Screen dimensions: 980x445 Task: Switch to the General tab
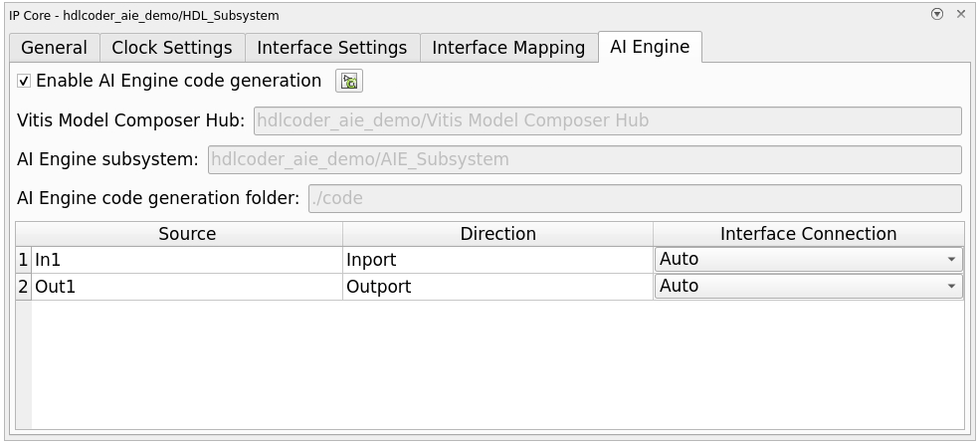click(x=54, y=48)
